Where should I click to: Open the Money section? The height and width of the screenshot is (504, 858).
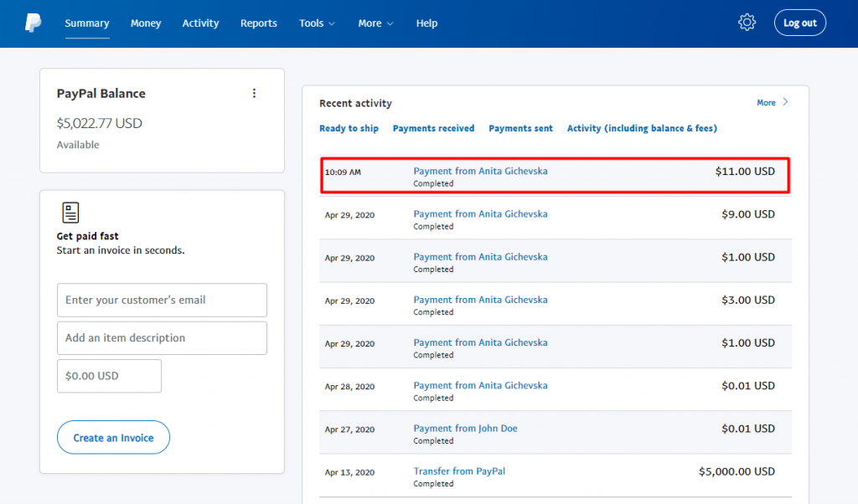pyautogui.click(x=146, y=23)
